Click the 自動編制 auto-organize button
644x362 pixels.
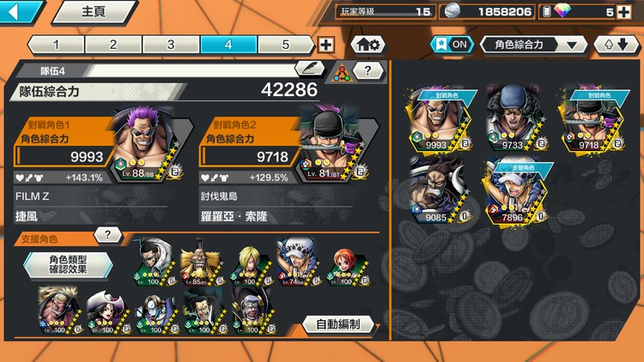(338, 324)
